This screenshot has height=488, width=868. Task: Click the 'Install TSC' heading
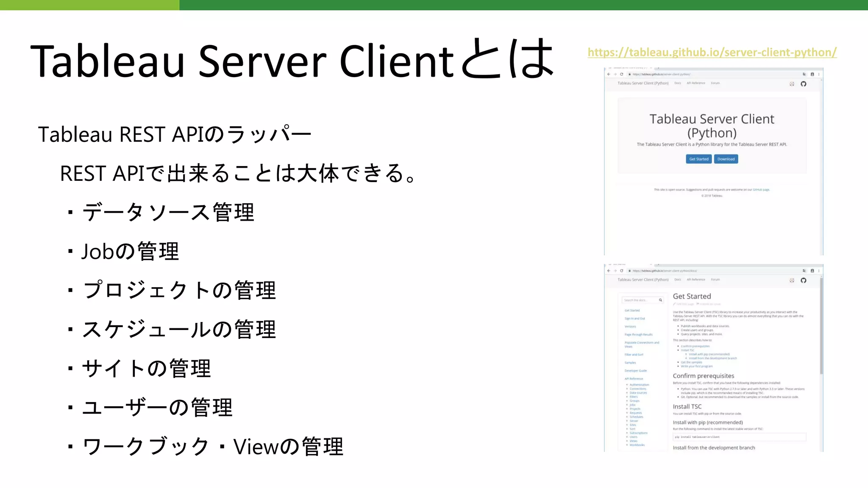tap(687, 407)
